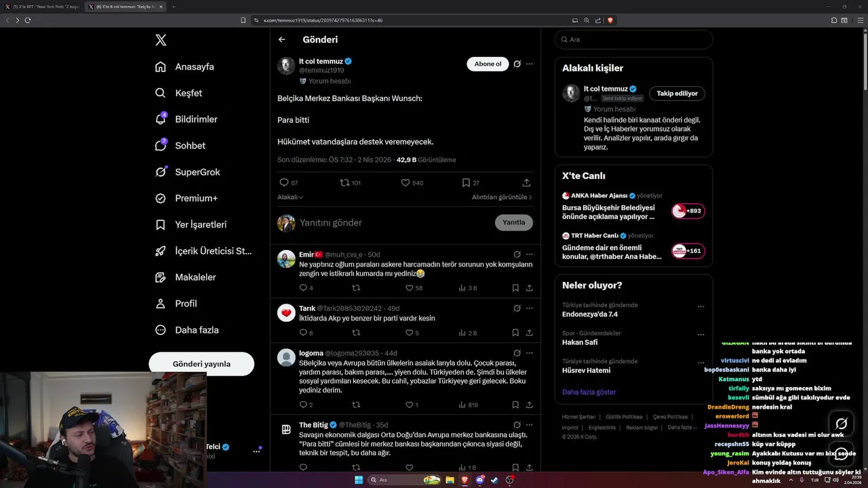
Task: Click Takip ediyor following button
Action: pos(677,94)
